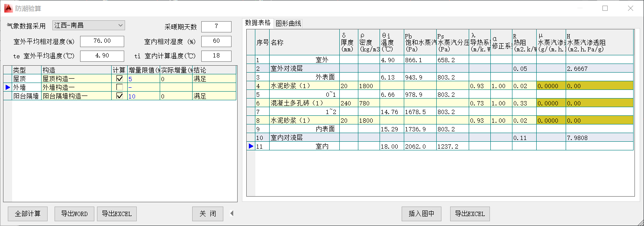Edit the 室内相对湿度 field
This screenshot has height=226, width=644.
click(216, 41)
